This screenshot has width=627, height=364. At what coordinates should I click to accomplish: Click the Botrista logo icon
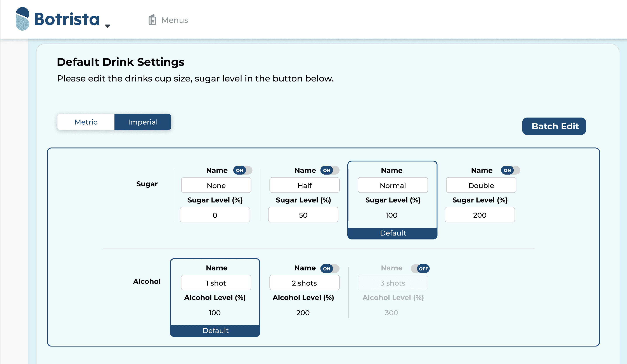(22, 19)
